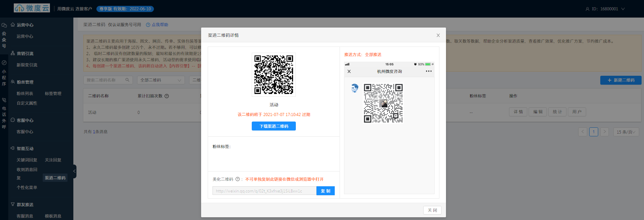Click the three-dot menu in the phone preview
The image size is (644, 220).
click(x=428, y=71)
